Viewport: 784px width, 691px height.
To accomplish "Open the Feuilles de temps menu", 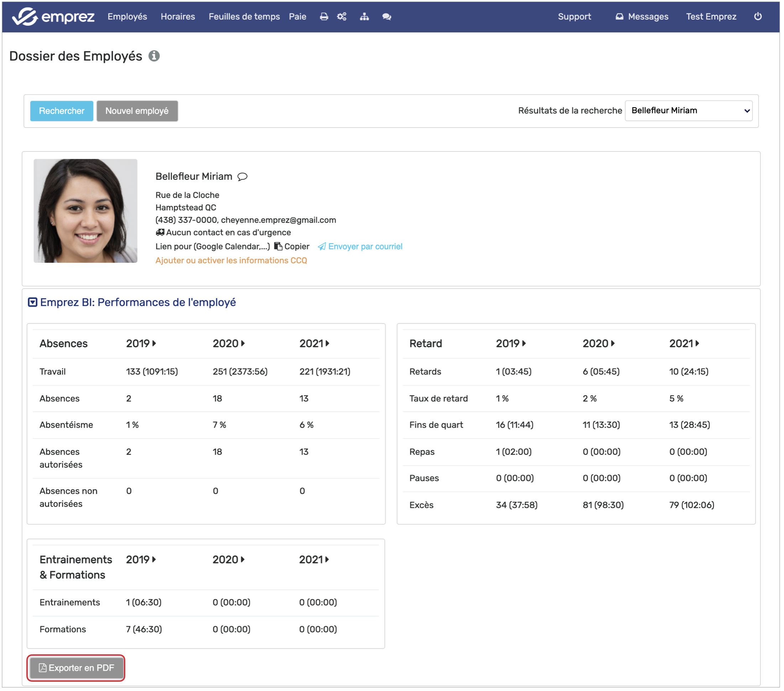I will 244,16.
